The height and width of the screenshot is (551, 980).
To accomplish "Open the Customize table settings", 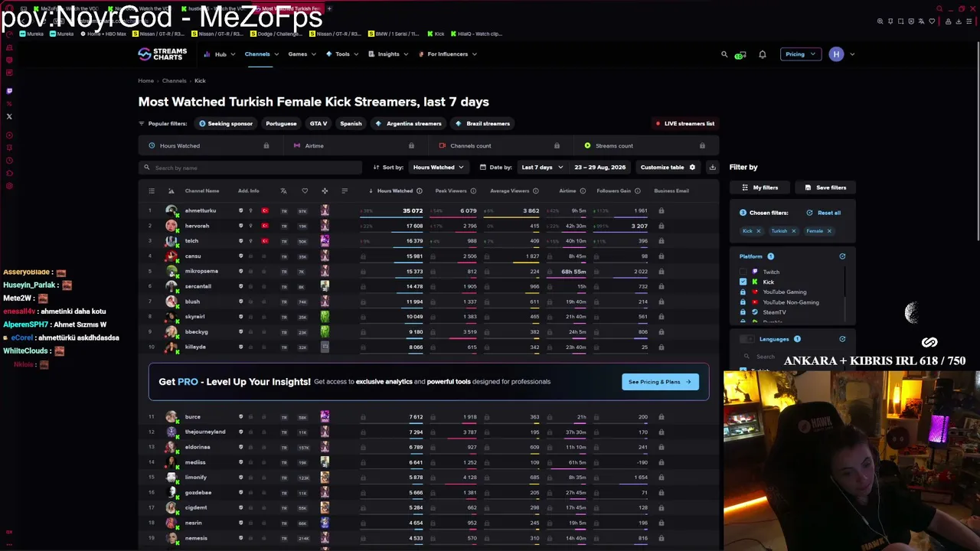I will (x=668, y=168).
